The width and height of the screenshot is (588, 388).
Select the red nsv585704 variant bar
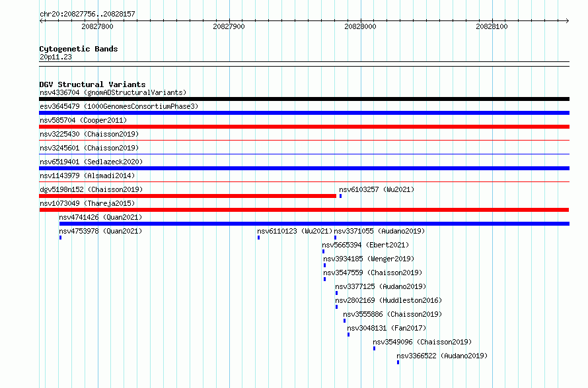tap(304, 127)
